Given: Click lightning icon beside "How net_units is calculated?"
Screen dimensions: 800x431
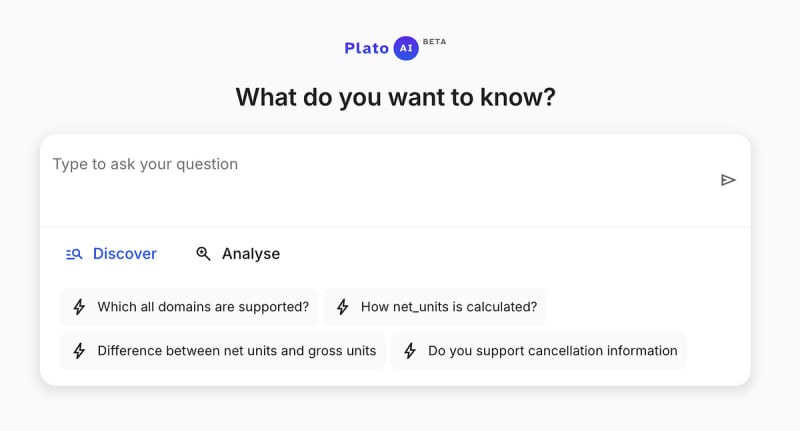Looking at the screenshot, I should tap(343, 307).
